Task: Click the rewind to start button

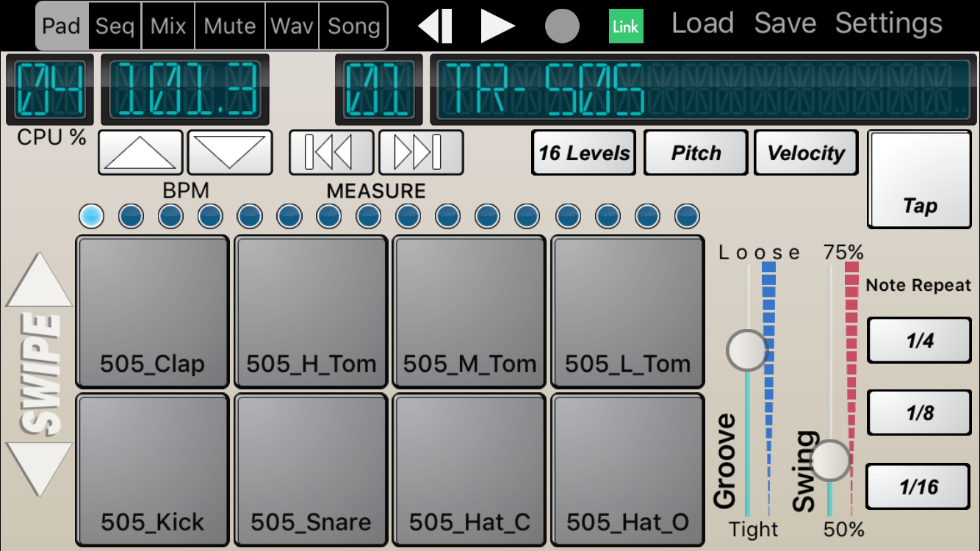Action: [x=435, y=26]
